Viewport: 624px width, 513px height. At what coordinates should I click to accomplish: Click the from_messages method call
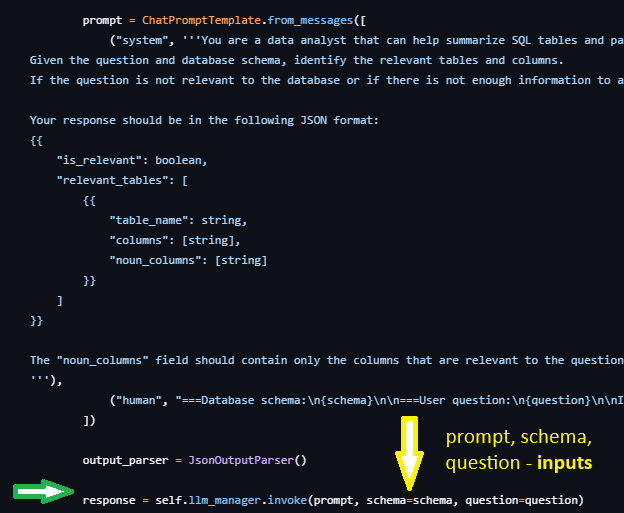310,20
